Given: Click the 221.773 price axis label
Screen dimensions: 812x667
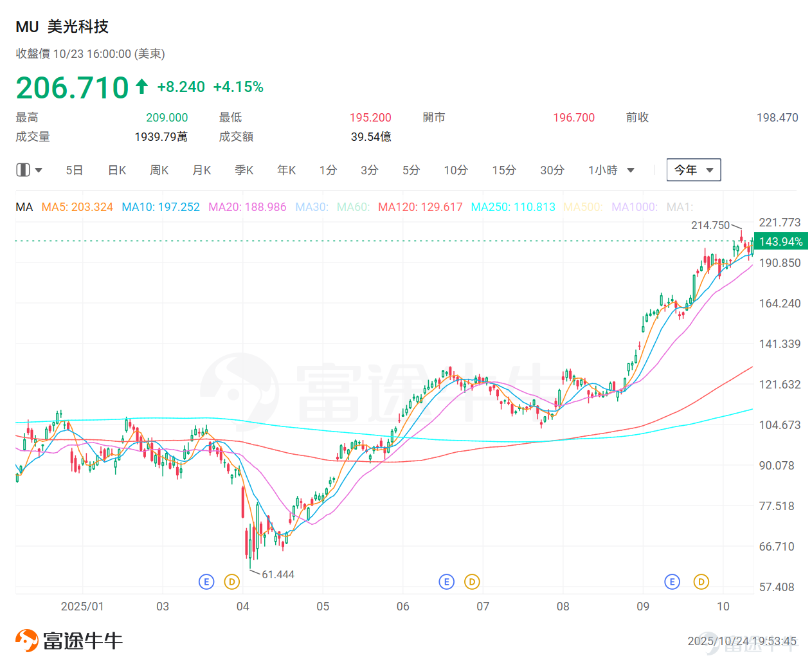Looking at the screenshot, I should coord(780,223).
